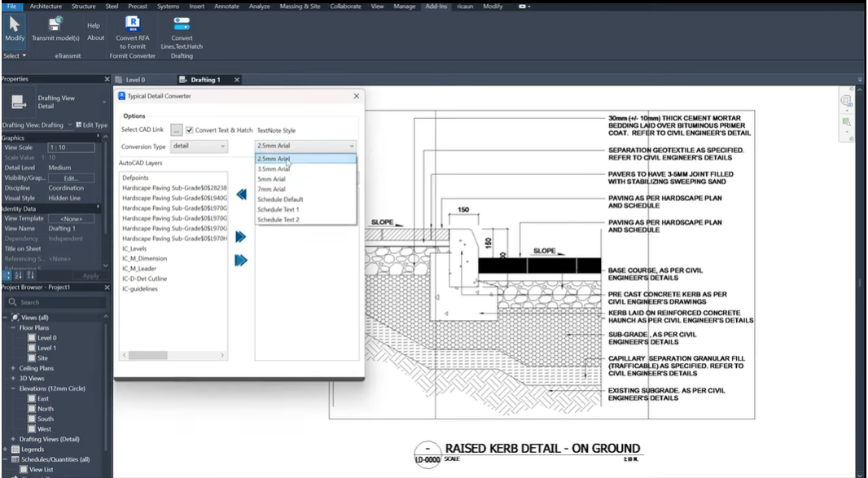Open the ricaun ribbon tab

point(465,6)
